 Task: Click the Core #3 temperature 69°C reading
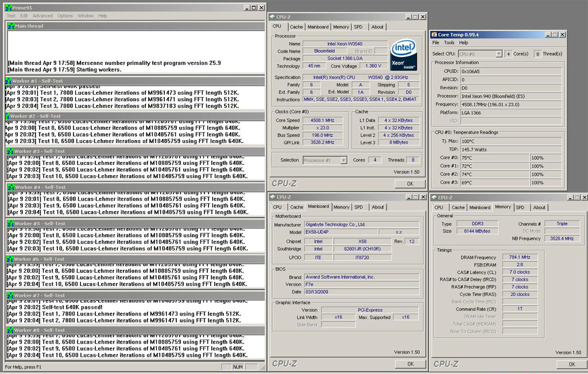pos(494,183)
